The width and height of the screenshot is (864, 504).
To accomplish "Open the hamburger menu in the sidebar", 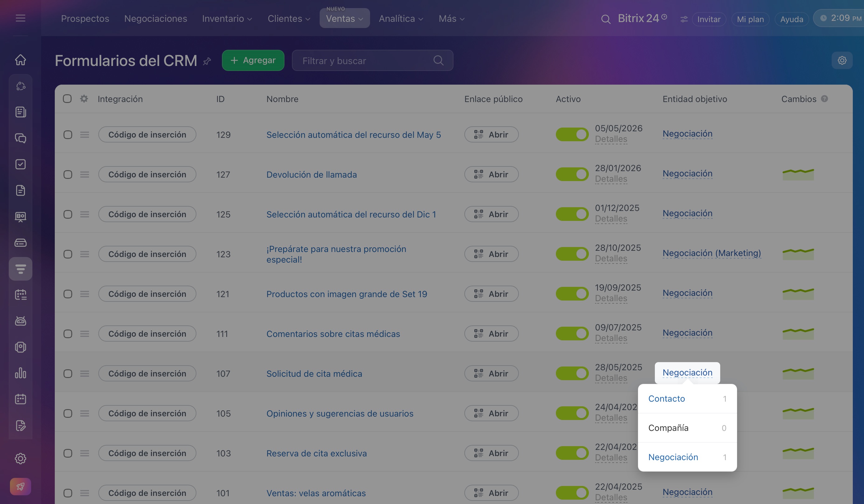I will 21,18.
